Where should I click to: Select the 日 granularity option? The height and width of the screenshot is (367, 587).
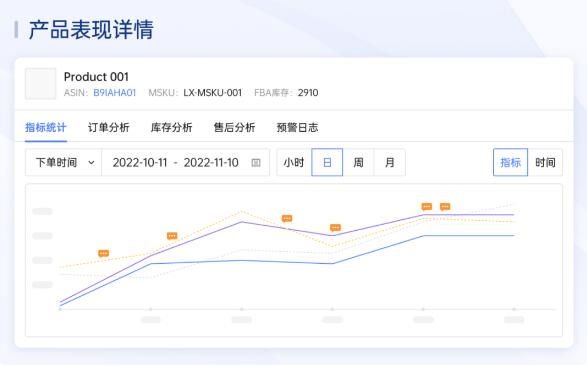(327, 163)
